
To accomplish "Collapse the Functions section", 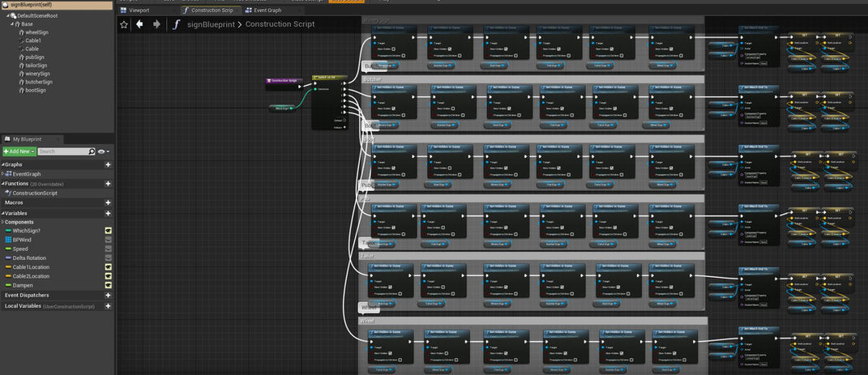I will coord(2,184).
